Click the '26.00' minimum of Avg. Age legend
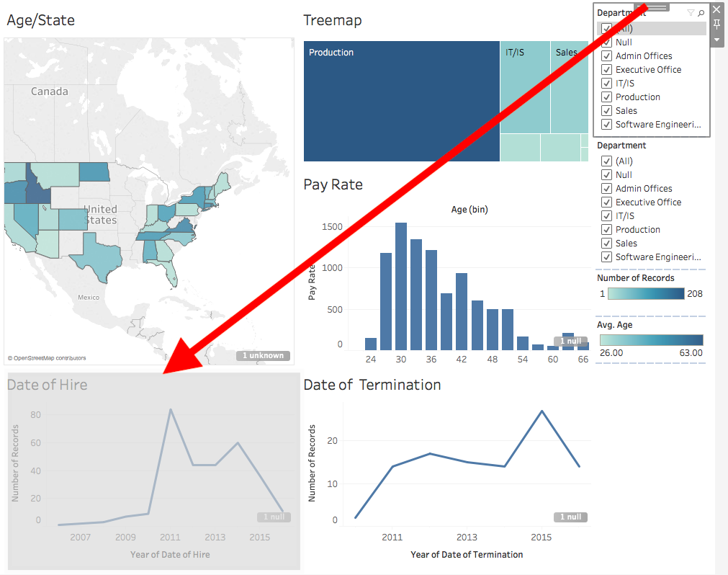The height and width of the screenshot is (575, 728). pyautogui.click(x=611, y=353)
